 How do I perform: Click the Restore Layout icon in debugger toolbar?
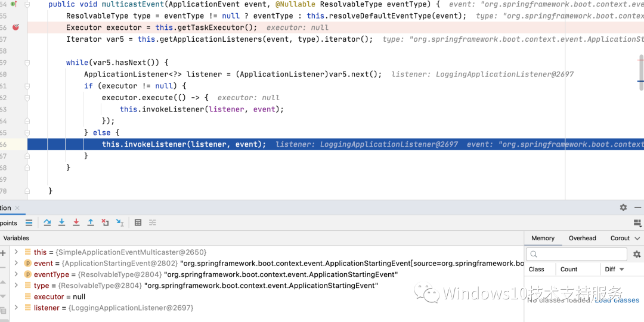point(637,222)
